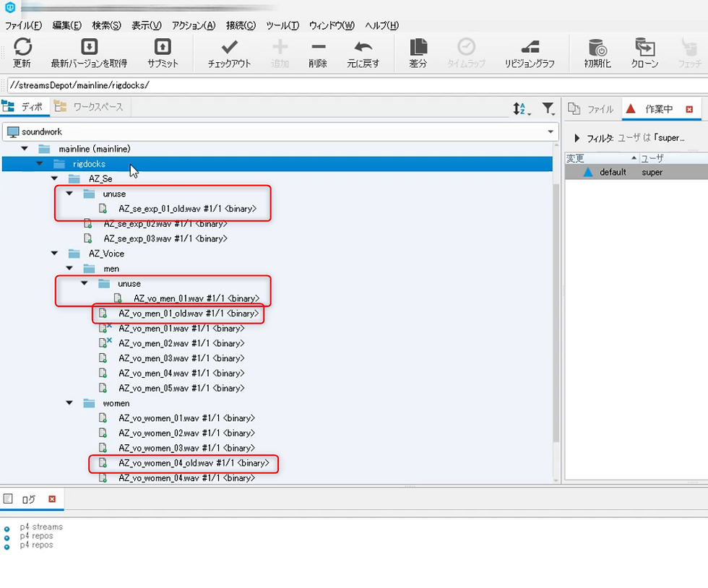Click the チェックアウト checkout icon
708x588 pixels.
pos(230,46)
